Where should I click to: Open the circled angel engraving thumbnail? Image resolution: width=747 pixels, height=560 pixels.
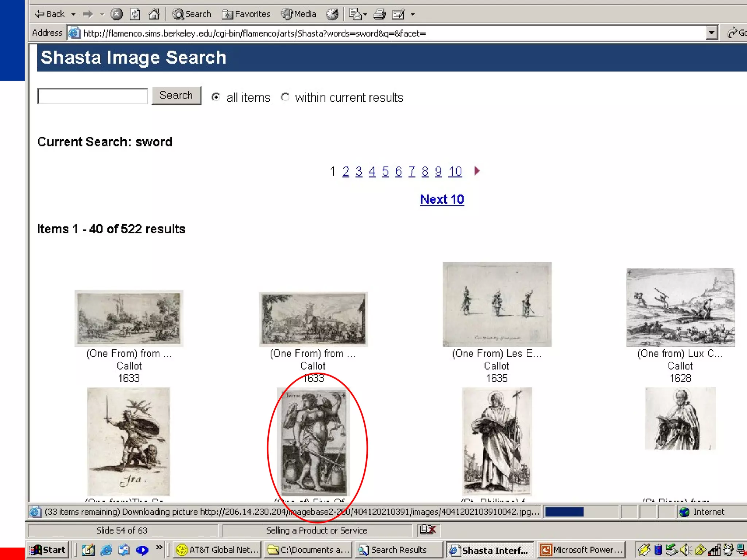pos(313,441)
